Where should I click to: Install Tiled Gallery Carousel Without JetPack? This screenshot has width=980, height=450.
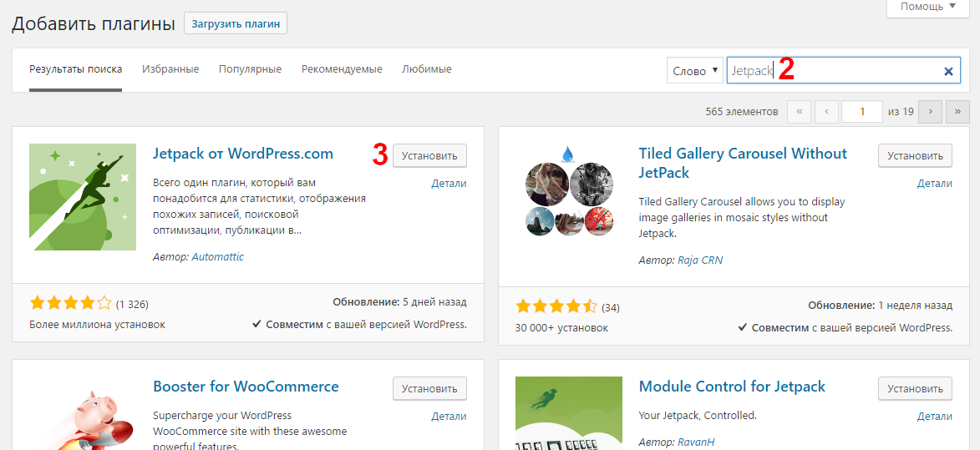point(915,155)
